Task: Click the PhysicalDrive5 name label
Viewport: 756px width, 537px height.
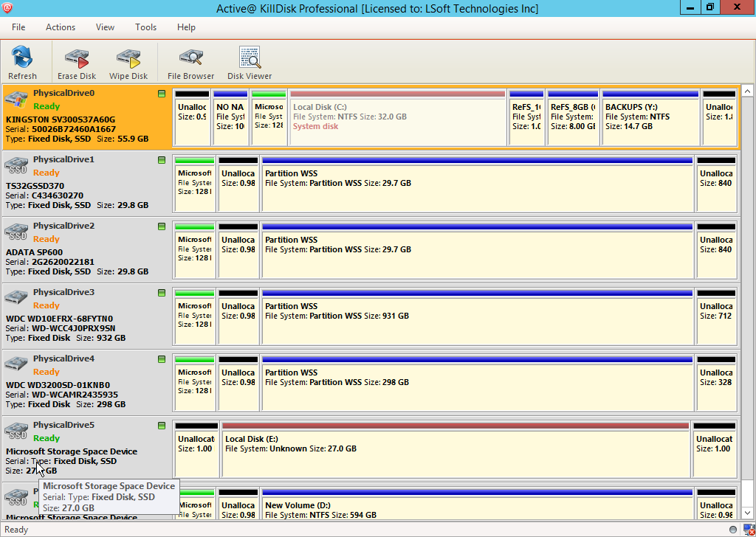Action: coord(63,425)
